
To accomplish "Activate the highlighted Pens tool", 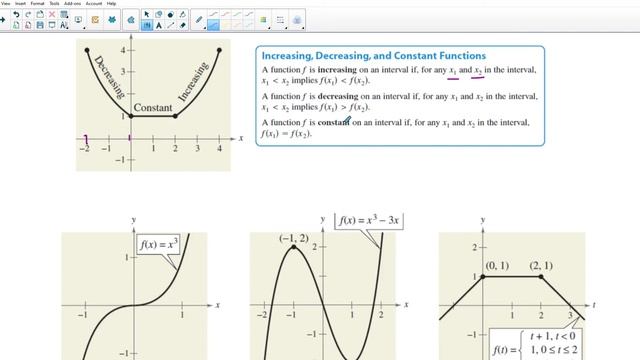I will [x=147, y=25].
